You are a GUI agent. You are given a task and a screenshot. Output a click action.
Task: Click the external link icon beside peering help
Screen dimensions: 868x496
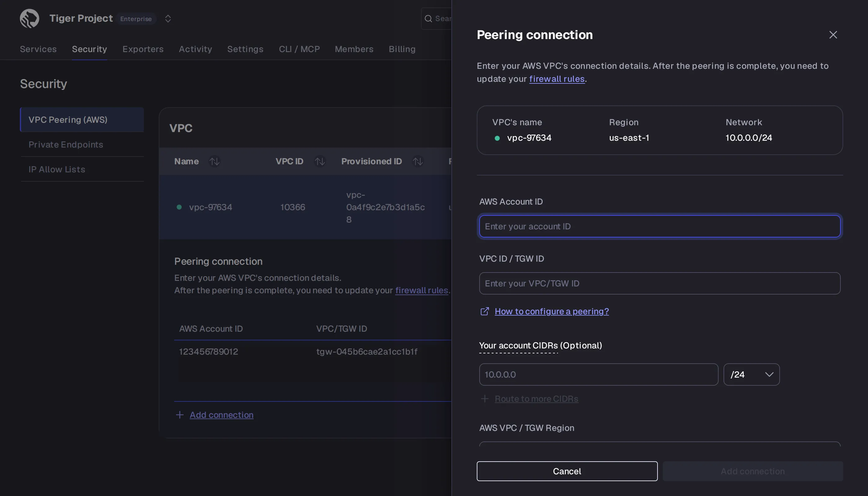485,311
